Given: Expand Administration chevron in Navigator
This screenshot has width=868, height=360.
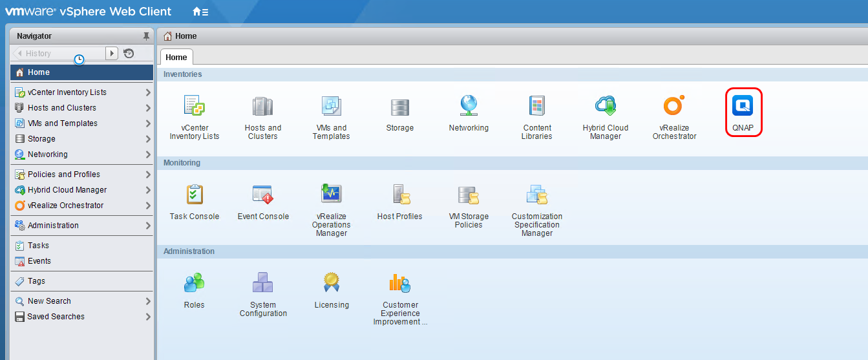Looking at the screenshot, I should click(x=148, y=226).
